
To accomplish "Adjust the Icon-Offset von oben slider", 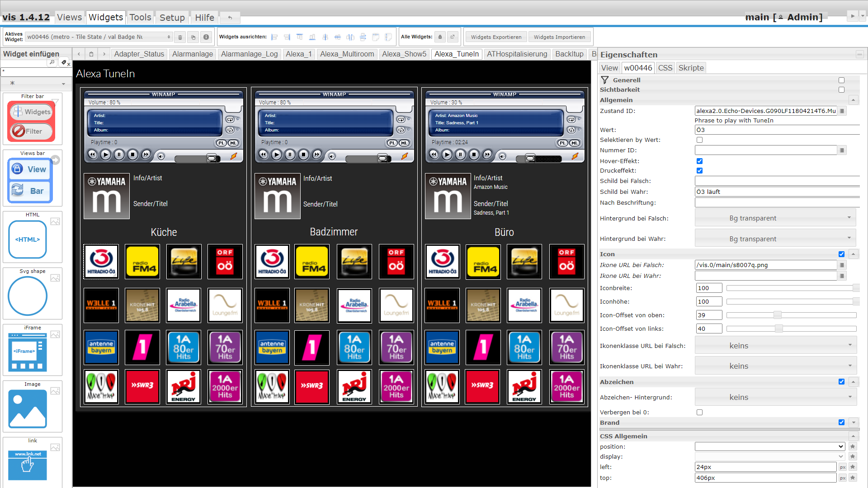I will pos(777,315).
